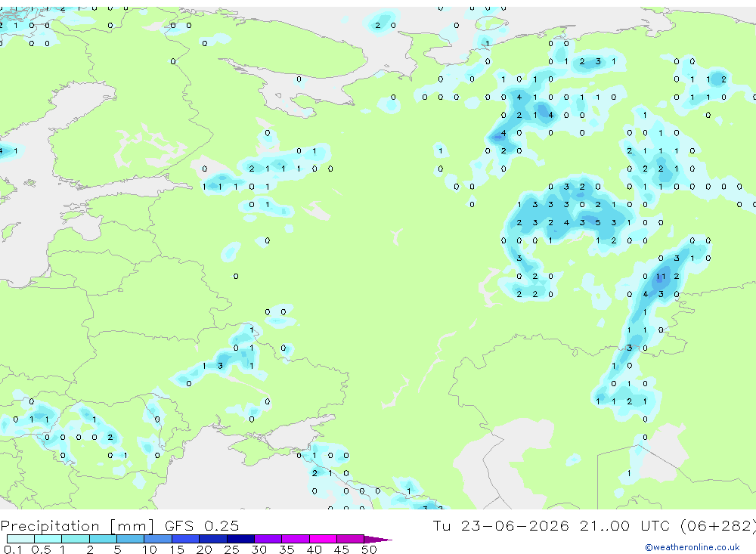756x554 pixels.
Task: Click the '0.1' legend scale label
Action: [13, 549]
